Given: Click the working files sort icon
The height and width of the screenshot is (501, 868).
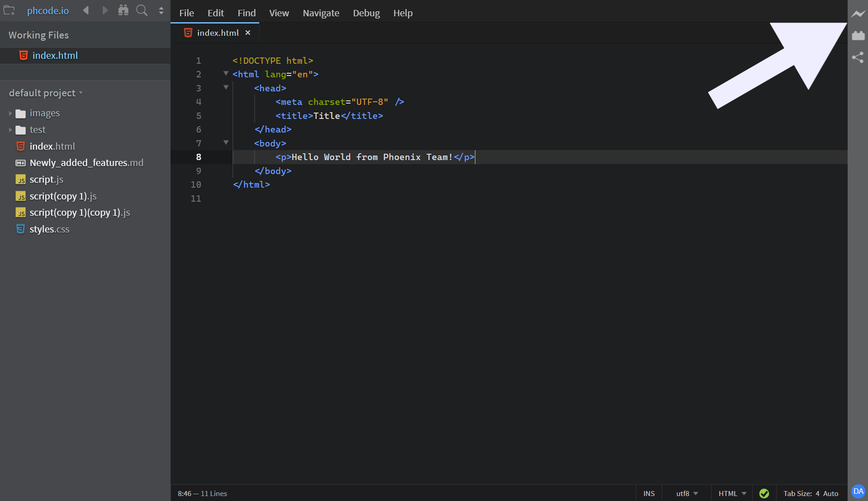Looking at the screenshot, I should 161,10.
